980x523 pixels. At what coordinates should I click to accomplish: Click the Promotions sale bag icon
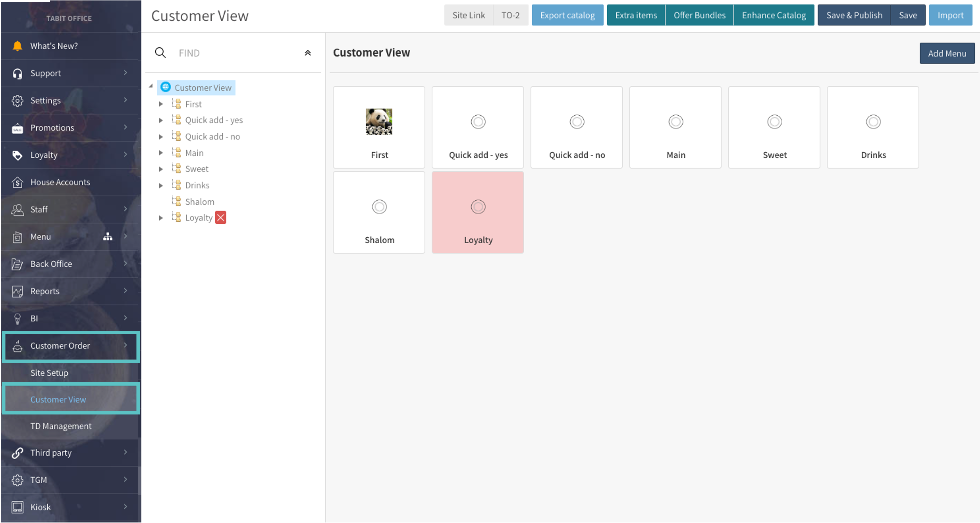pyautogui.click(x=17, y=128)
